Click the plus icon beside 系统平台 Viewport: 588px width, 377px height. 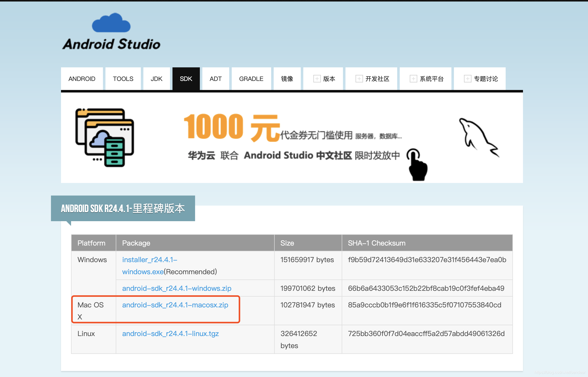413,79
